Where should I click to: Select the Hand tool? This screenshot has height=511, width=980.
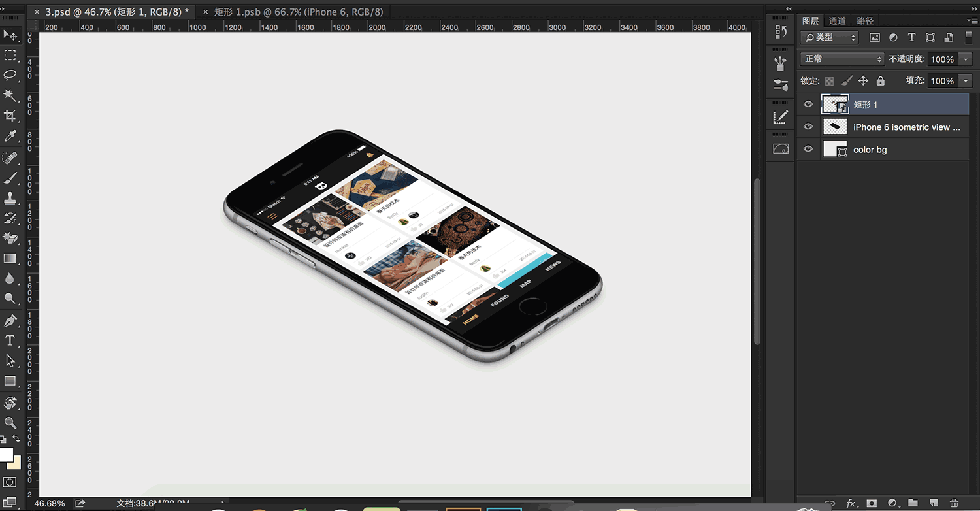[x=10, y=402]
